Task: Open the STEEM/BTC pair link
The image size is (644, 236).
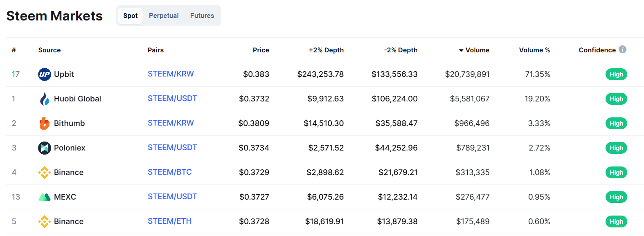Action: (170, 172)
